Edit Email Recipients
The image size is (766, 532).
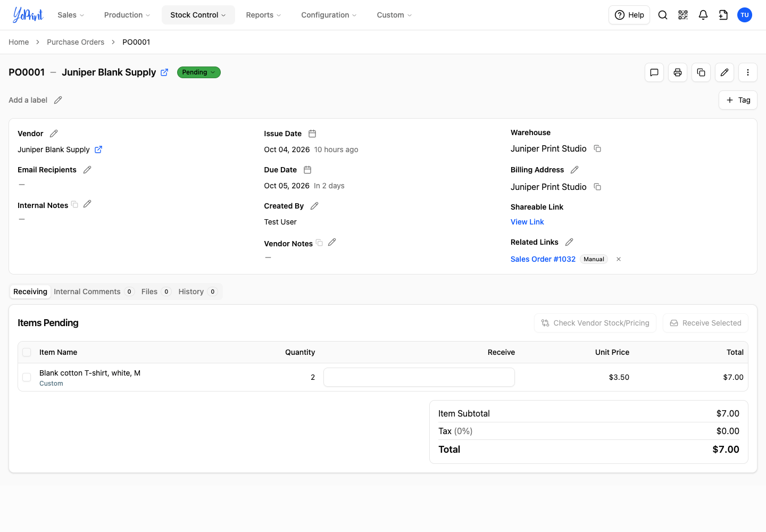pos(87,170)
